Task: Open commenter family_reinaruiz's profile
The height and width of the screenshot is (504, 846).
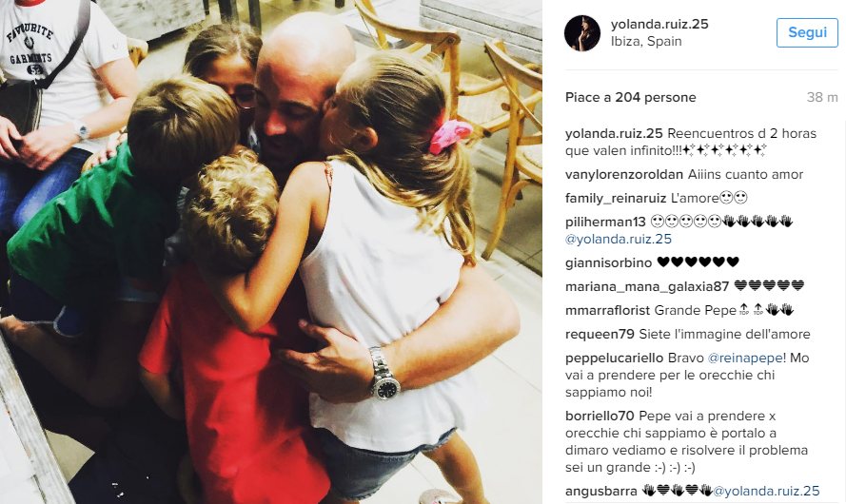Action: [616, 199]
